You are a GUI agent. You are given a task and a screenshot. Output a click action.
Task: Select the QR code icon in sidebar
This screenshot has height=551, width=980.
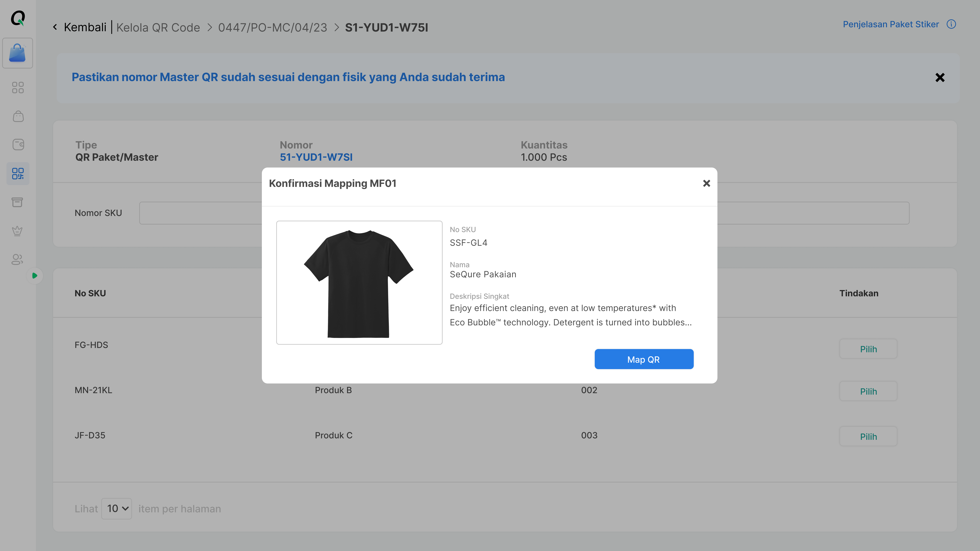[x=18, y=173]
